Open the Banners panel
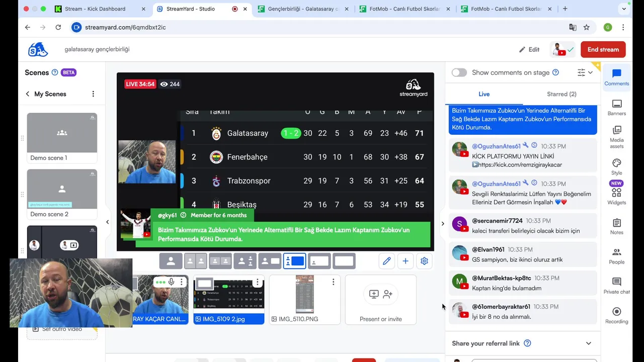The height and width of the screenshot is (362, 644). pos(616,107)
